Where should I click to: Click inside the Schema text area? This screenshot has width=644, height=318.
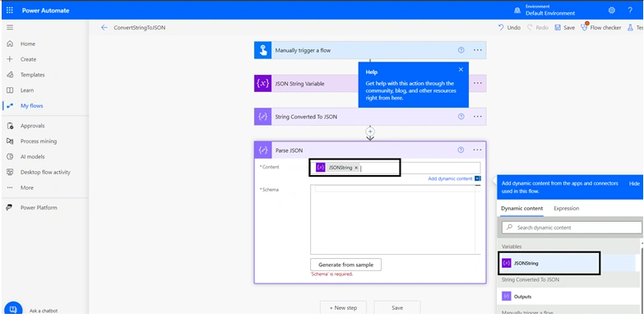pyautogui.click(x=395, y=219)
